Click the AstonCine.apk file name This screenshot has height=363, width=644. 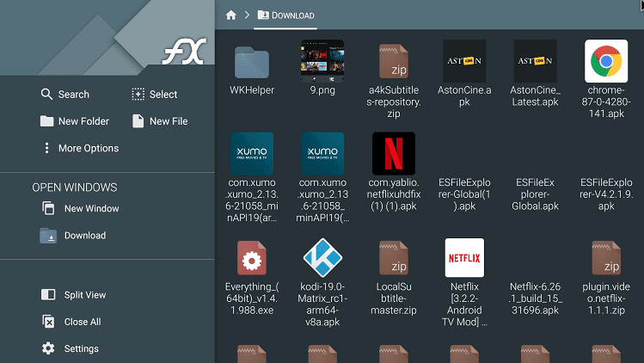click(x=464, y=95)
